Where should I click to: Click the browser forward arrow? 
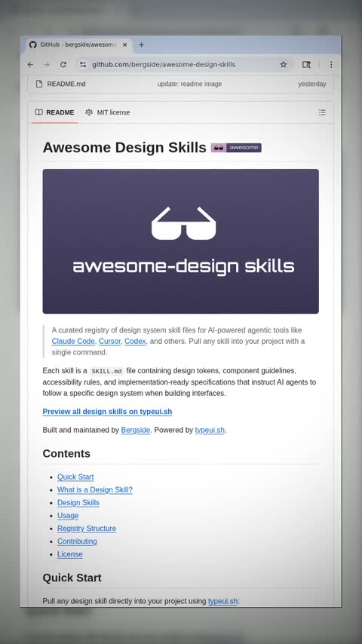(x=47, y=65)
